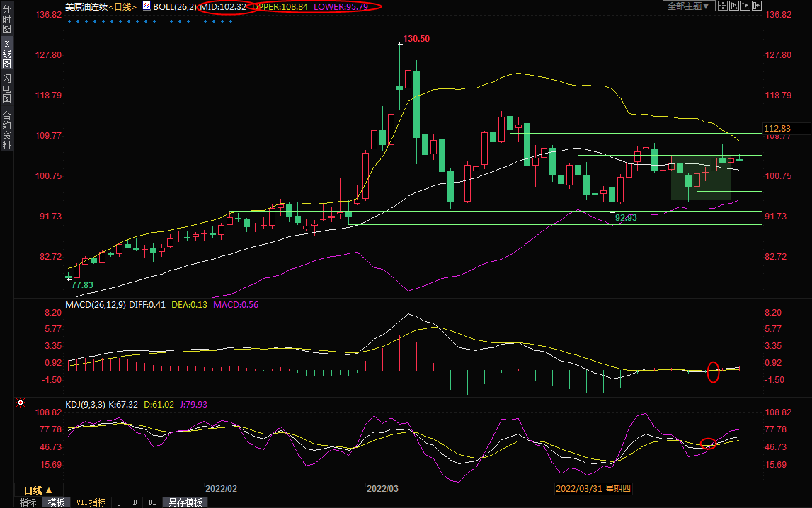Open the 合约资料 side tab

6,130
